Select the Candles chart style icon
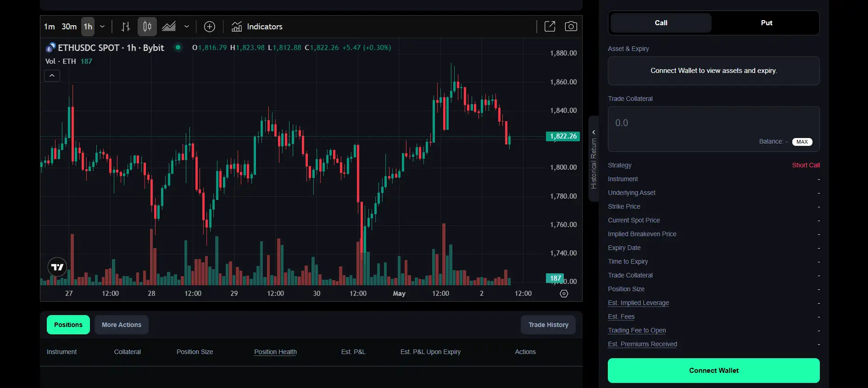 click(147, 27)
